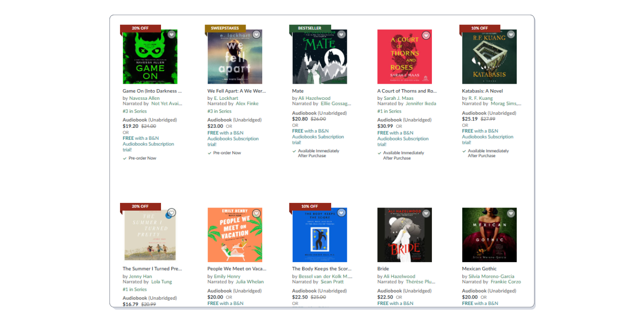Save The Summer I Turned Pretty heart icon

click(171, 213)
